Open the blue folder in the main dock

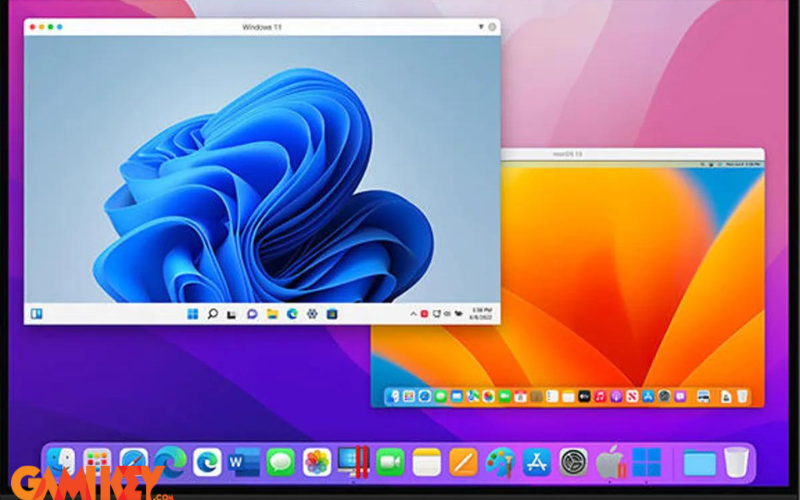pos(699,463)
